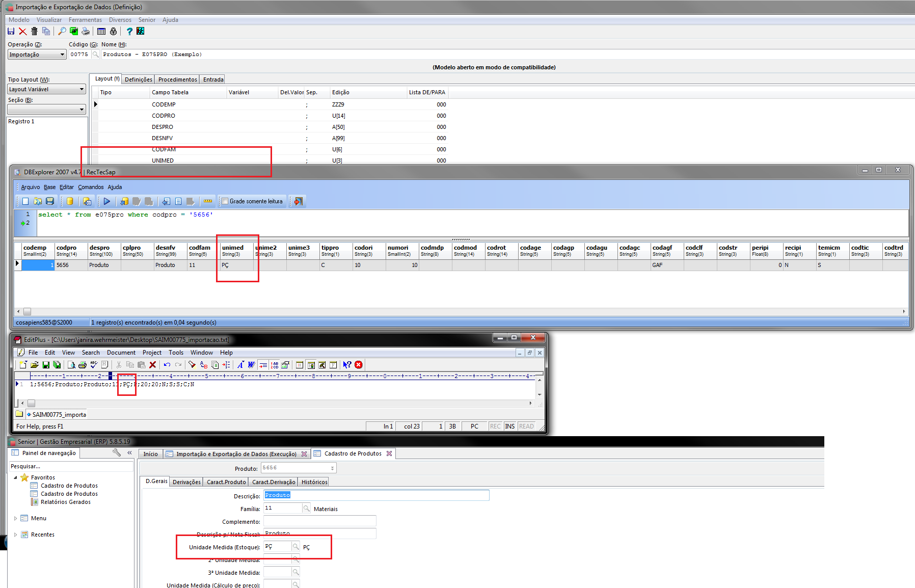Expand the Recentes tree node
Viewport: 915px width, 588px height.
click(15, 534)
